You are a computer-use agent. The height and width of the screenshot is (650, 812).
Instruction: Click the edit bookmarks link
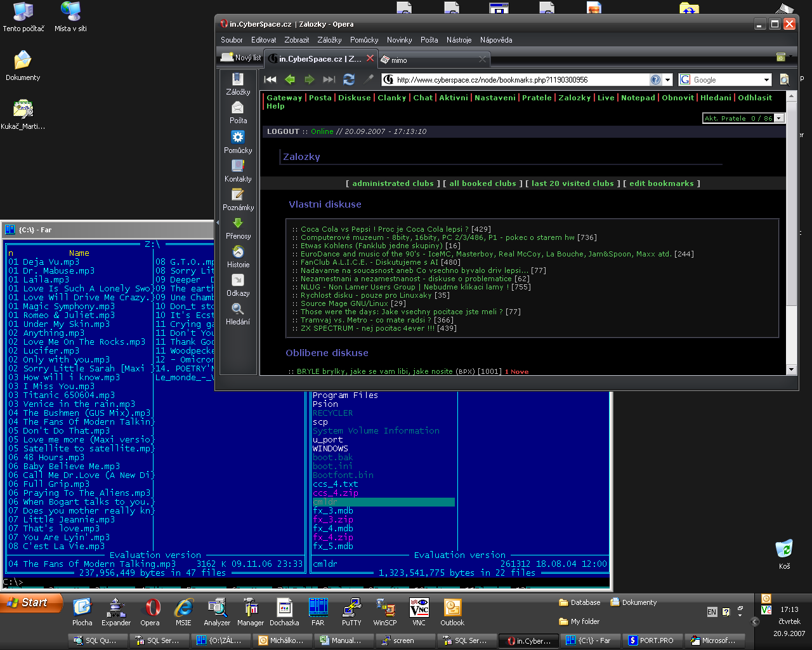pos(661,183)
